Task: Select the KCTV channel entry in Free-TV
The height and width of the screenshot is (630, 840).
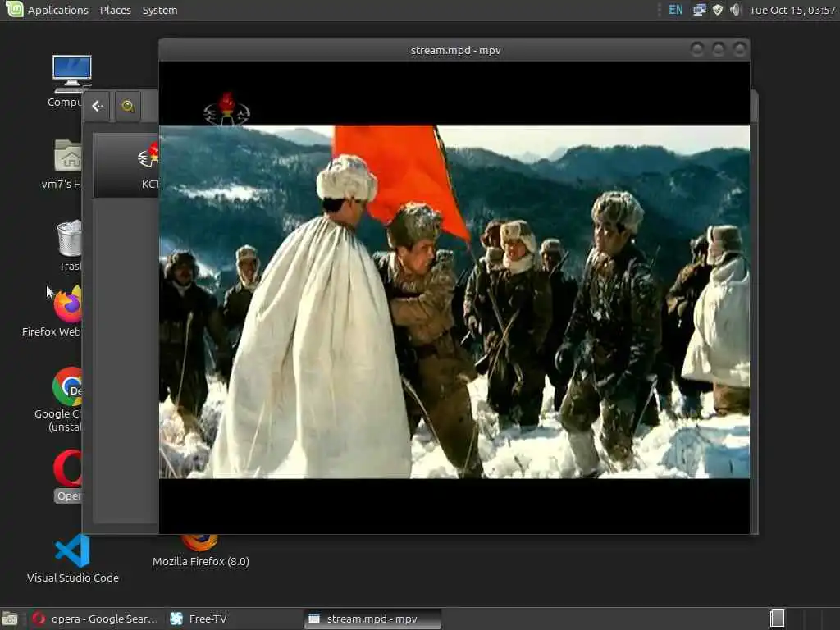Action: point(127,165)
